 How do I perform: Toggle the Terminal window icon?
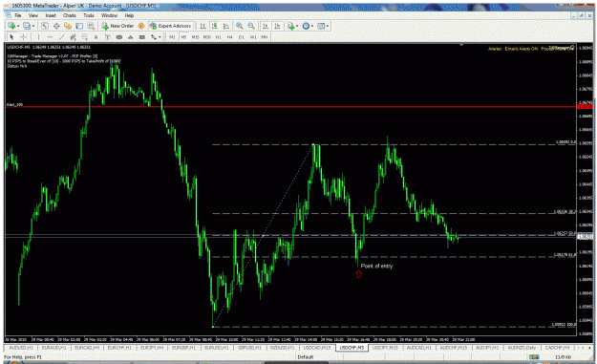pos(79,26)
